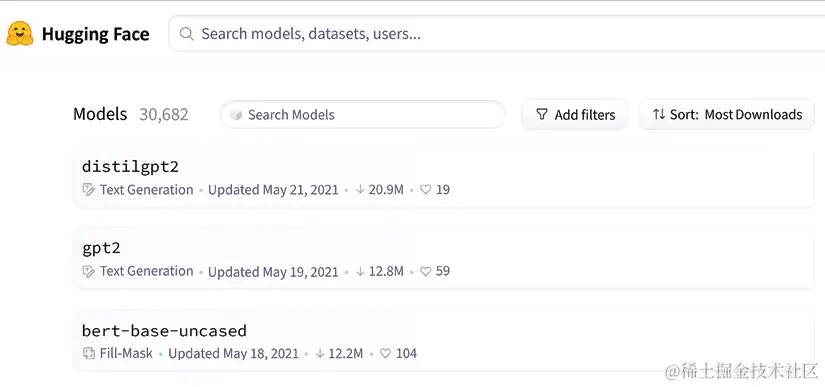Click the Hugging Face emoji logo
The height and width of the screenshot is (387, 825).
click(20, 34)
